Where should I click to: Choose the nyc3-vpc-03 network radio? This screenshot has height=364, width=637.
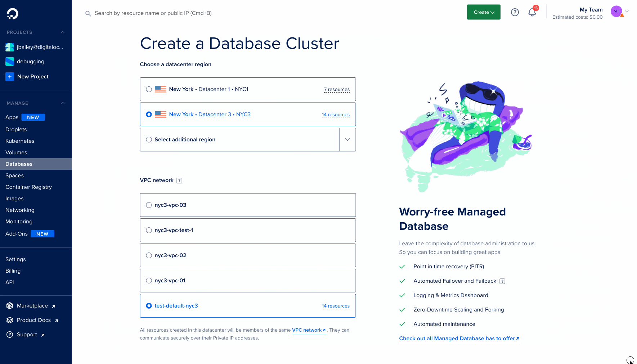click(149, 205)
